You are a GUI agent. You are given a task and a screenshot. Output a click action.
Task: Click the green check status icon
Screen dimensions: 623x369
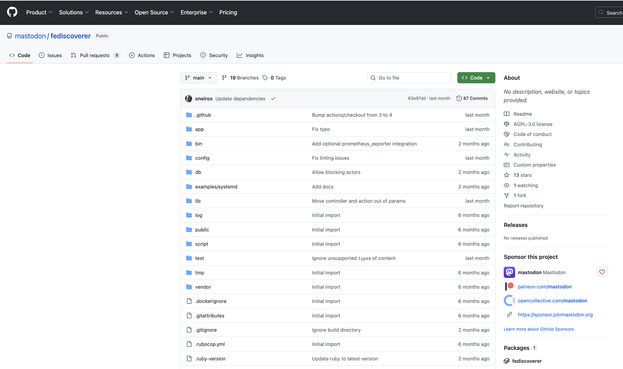tap(273, 99)
